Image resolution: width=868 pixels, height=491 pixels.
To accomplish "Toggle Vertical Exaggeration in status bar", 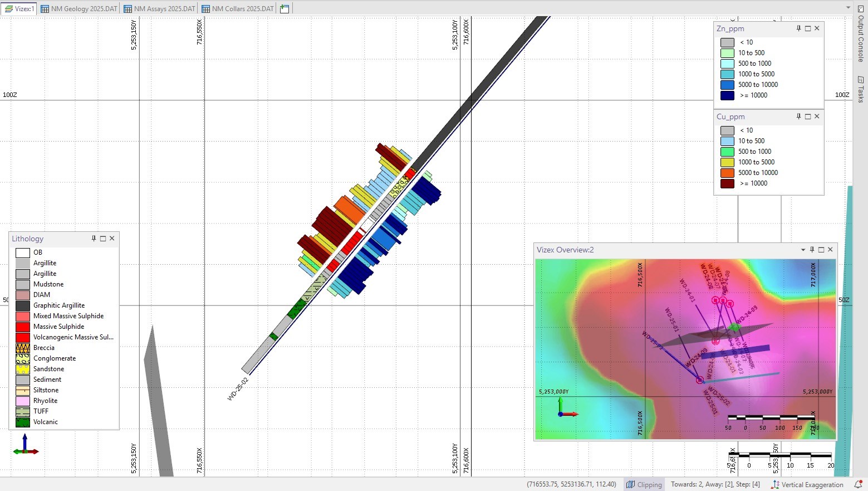I will click(x=807, y=484).
